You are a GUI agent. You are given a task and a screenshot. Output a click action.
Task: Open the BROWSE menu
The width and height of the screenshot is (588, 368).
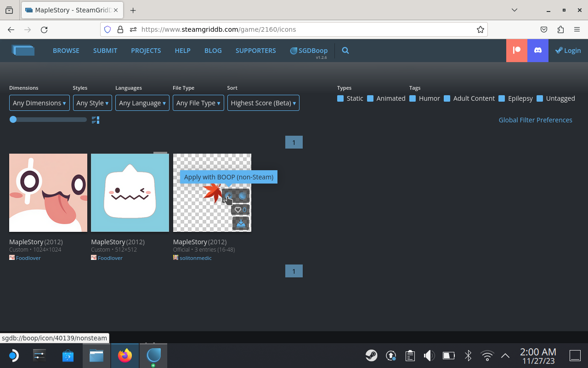pos(66,51)
